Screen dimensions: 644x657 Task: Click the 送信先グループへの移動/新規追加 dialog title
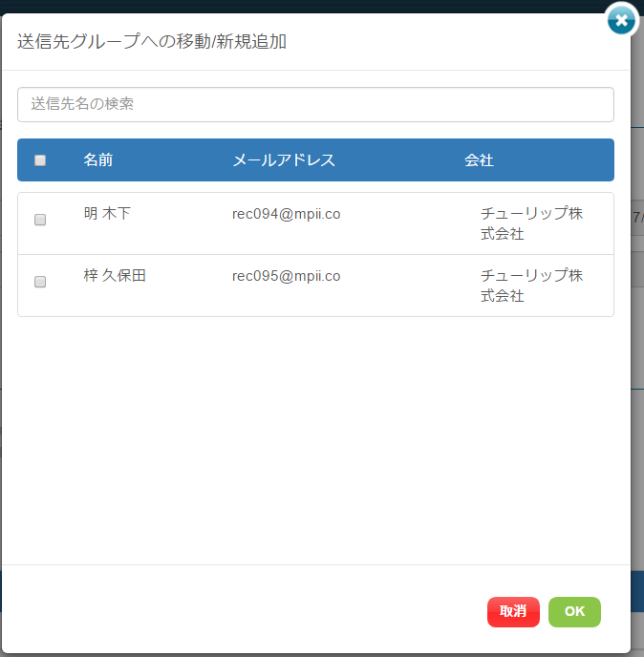click(x=152, y=41)
